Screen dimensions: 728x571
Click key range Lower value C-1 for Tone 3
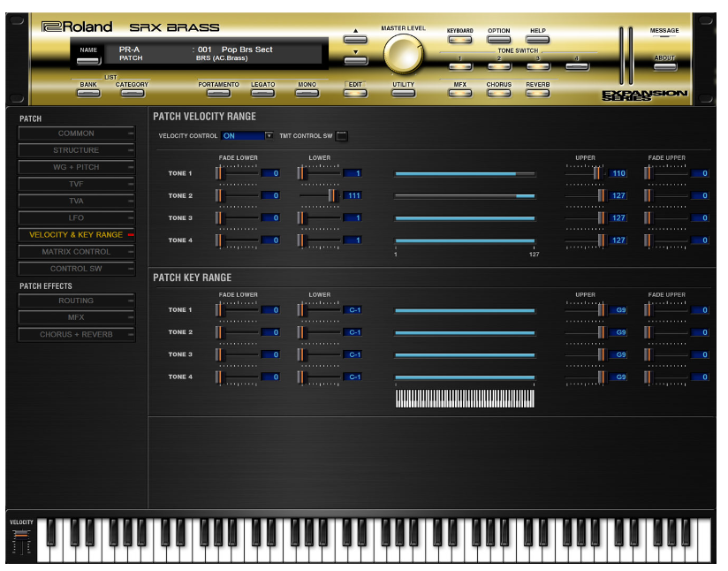[353, 354]
